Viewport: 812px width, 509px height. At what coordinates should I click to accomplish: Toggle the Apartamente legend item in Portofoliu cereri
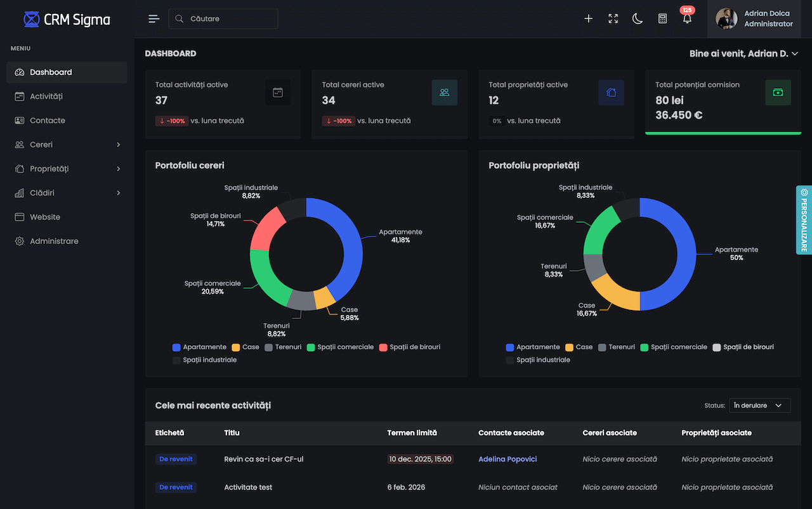(x=199, y=347)
